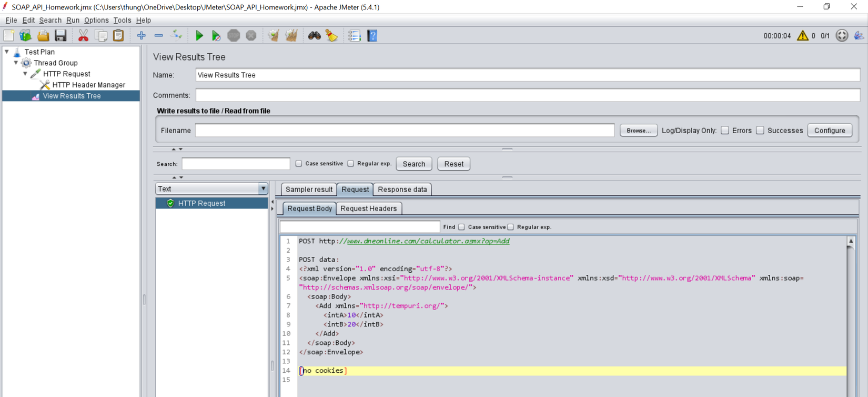The height and width of the screenshot is (397, 868).
Task: Enable the Errors only checkbox
Action: tap(725, 131)
